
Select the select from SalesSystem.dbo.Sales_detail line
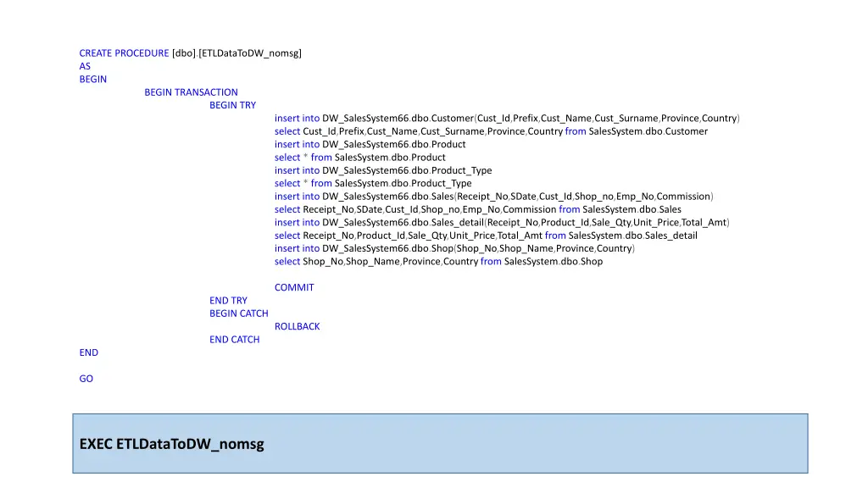(x=486, y=236)
